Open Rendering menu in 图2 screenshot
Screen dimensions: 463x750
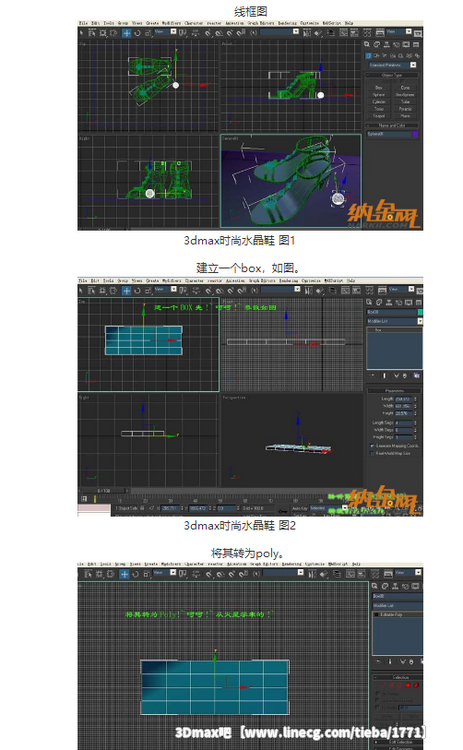tap(287, 281)
